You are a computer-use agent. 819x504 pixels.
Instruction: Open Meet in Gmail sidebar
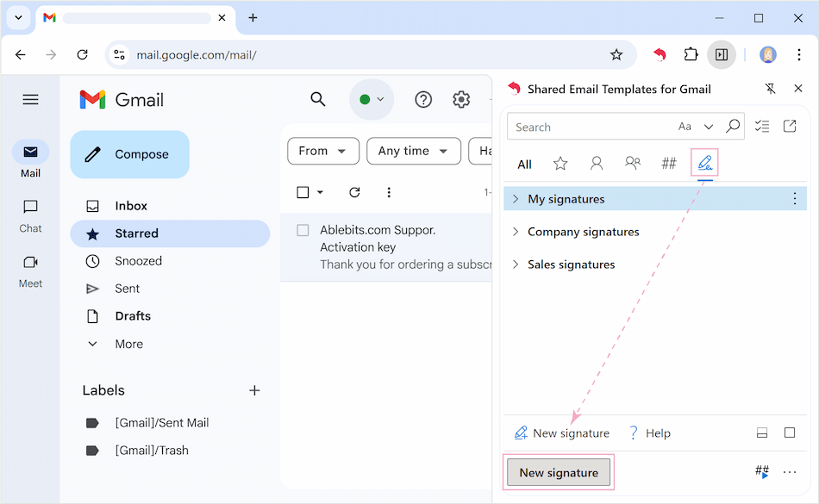tap(30, 272)
